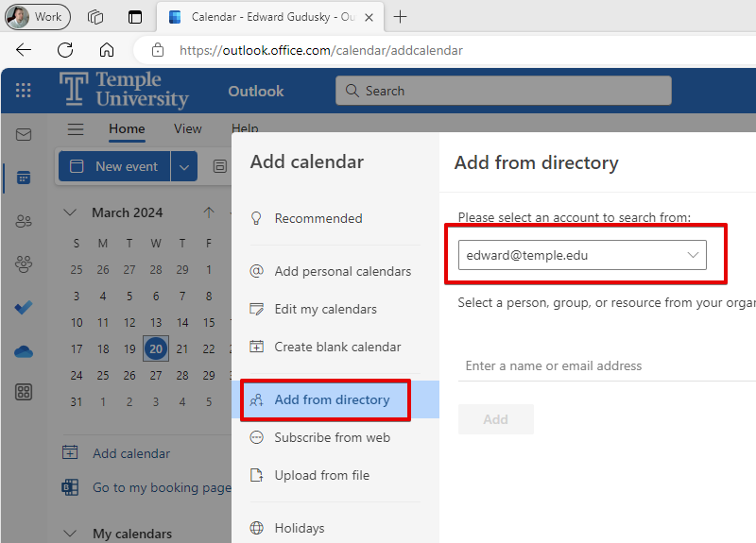Toggle the hamburger navigation pane button
This screenshot has width=756, height=543.
76,129
